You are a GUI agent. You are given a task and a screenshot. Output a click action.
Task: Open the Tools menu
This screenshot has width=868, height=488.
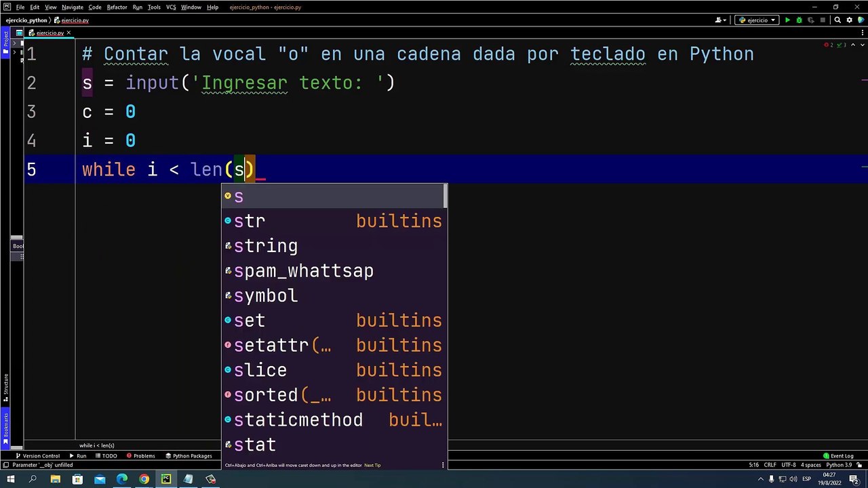(x=154, y=7)
